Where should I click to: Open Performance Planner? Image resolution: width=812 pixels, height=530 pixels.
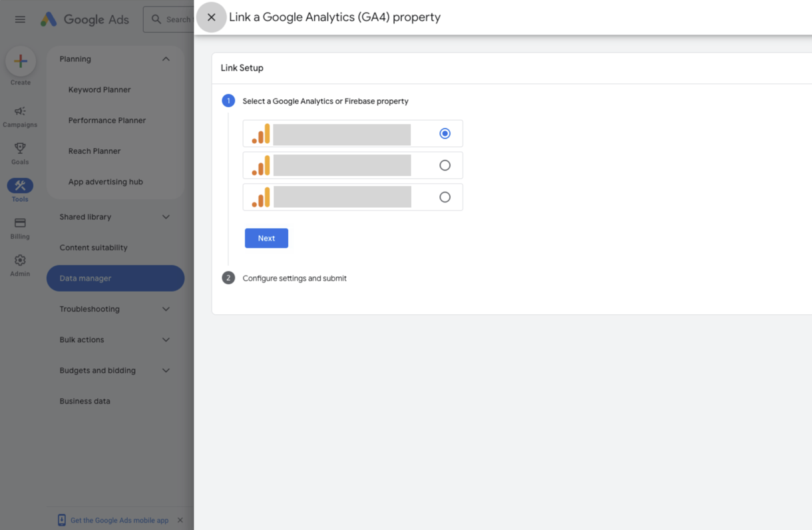(106, 120)
